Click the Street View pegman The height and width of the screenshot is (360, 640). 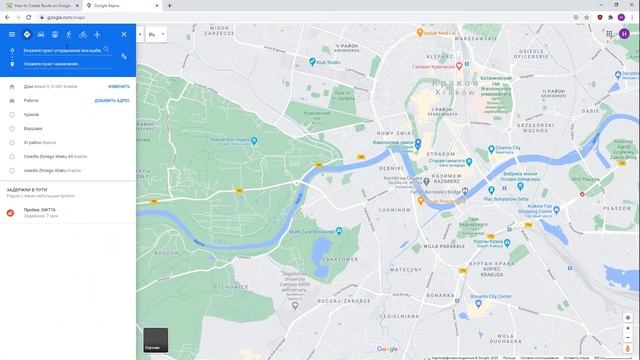point(628,349)
